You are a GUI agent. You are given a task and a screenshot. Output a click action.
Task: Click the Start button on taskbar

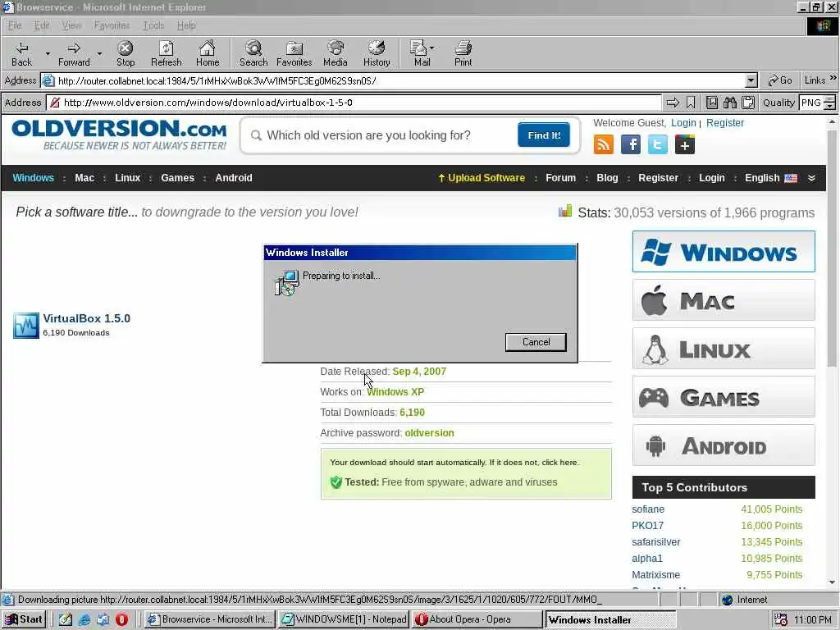pos(24,619)
